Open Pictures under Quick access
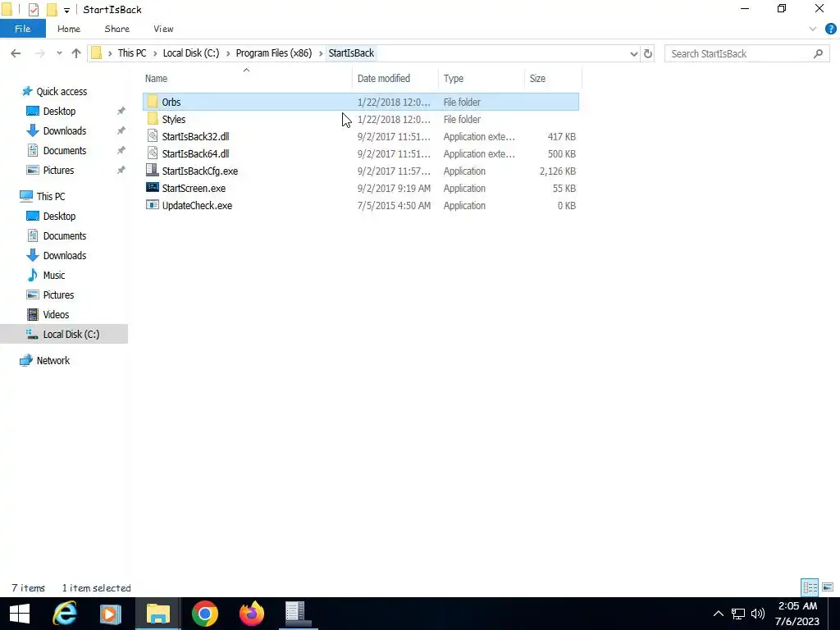 [58, 171]
